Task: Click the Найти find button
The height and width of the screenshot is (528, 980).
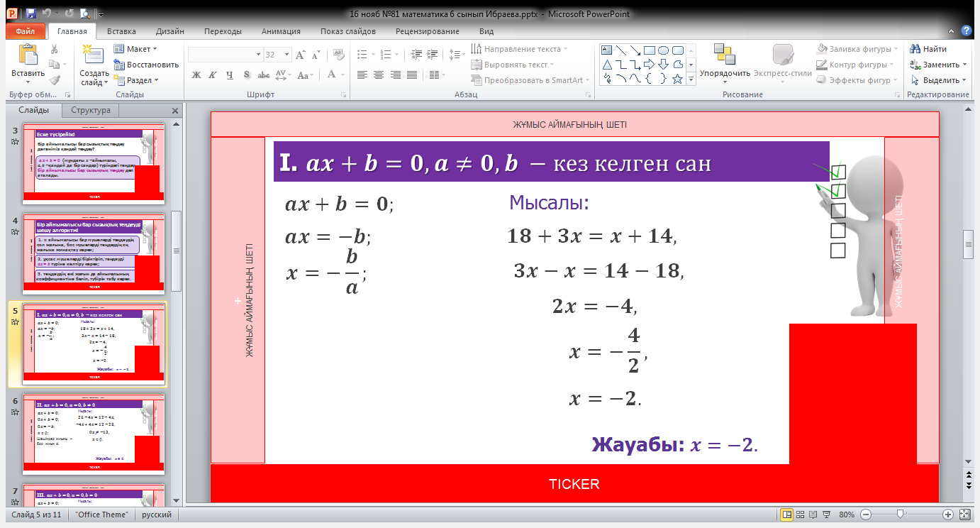Action: coord(929,49)
